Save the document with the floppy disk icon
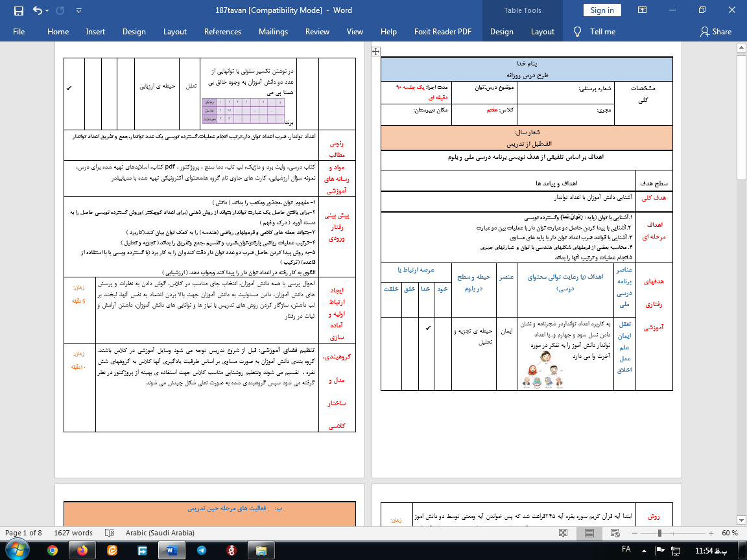 pyautogui.click(x=19, y=10)
